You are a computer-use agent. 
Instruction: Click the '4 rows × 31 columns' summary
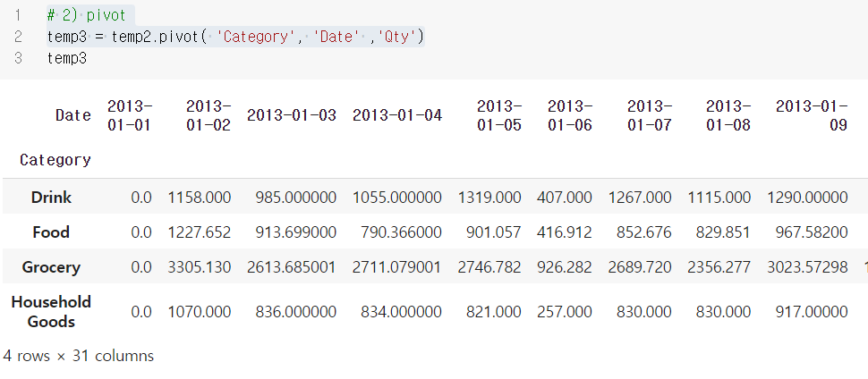[x=78, y=355]
